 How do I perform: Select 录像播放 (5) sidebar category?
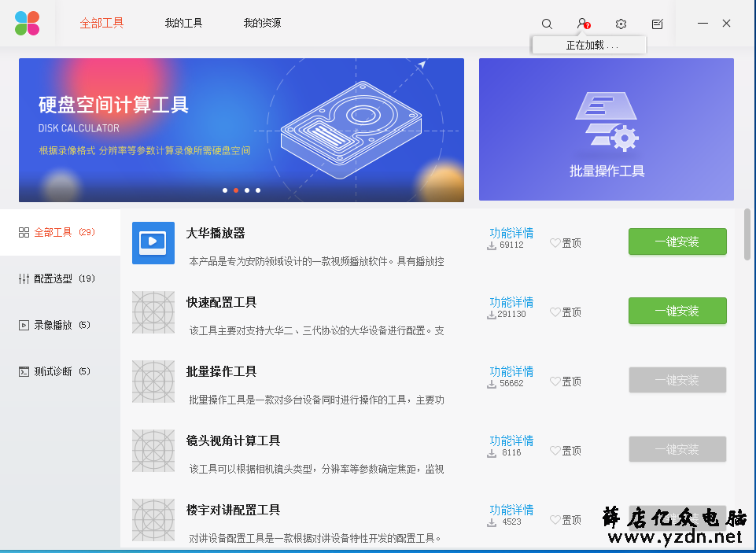point(61,325)
